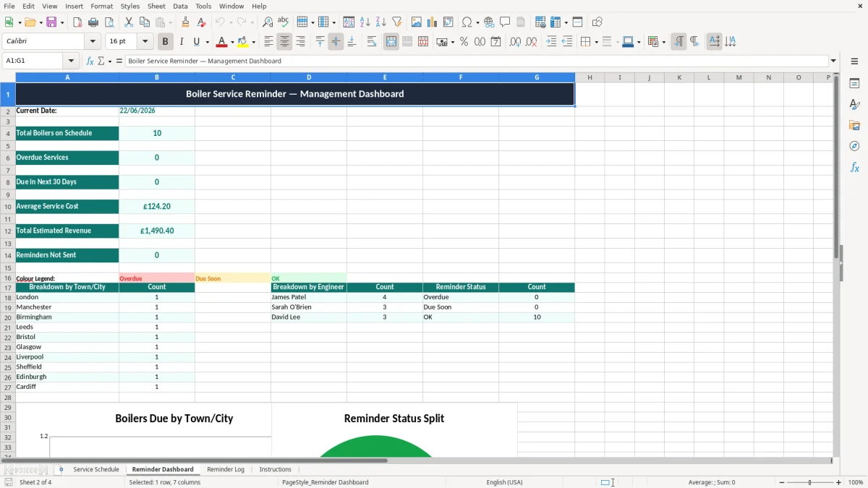The width and height of the screenshot is (868, 488).
Task: Toggle Wrap Text
Action: (371, 42)
